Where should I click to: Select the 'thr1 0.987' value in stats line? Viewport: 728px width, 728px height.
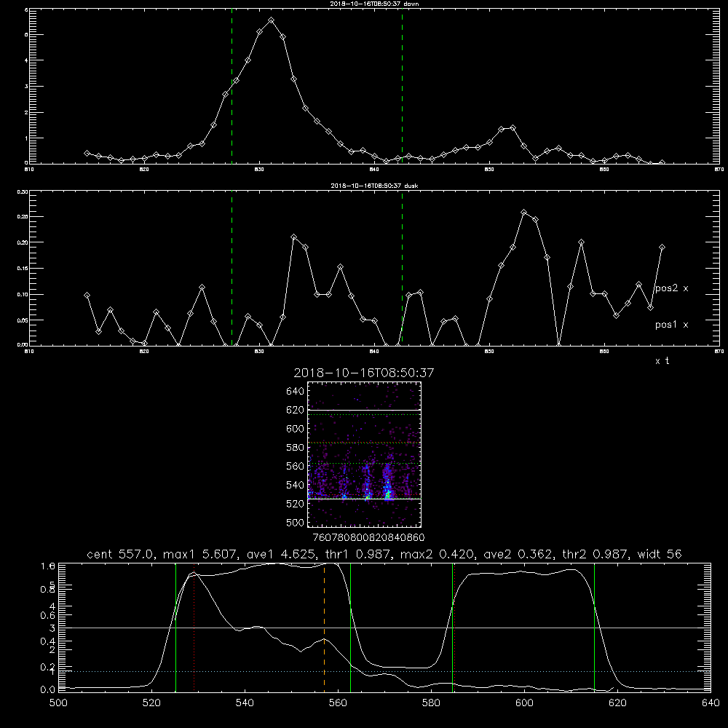point(359,554)
